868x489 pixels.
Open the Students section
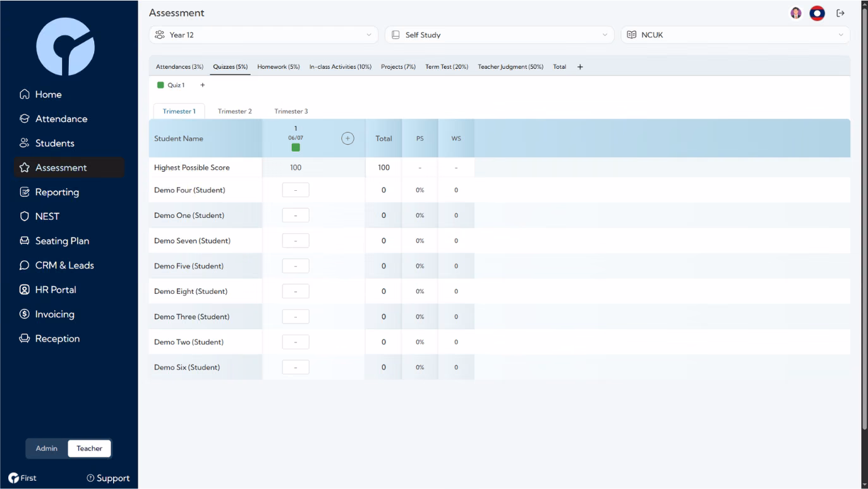[x=47, y=143]
